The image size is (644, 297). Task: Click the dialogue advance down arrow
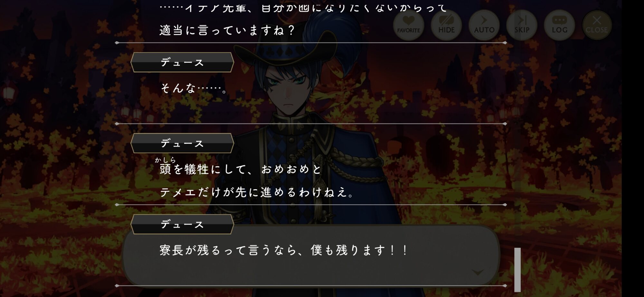click(x=478, y=273)
